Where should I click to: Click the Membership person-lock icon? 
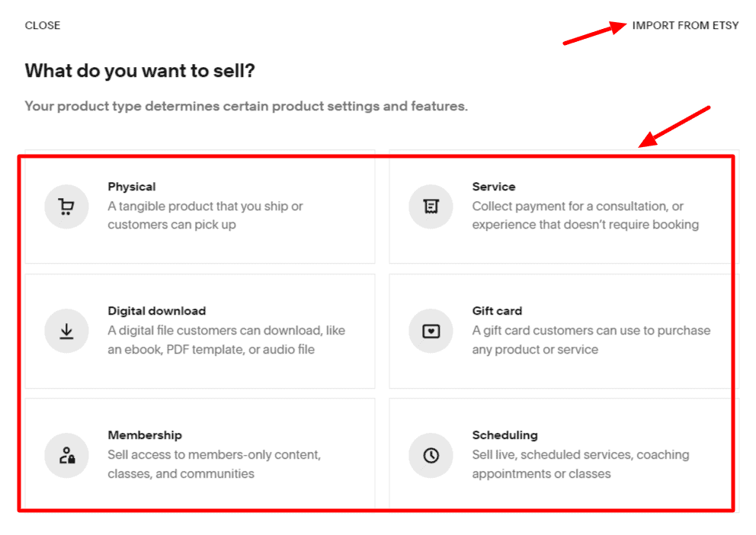pyautogui.click(x=66, y=455)
